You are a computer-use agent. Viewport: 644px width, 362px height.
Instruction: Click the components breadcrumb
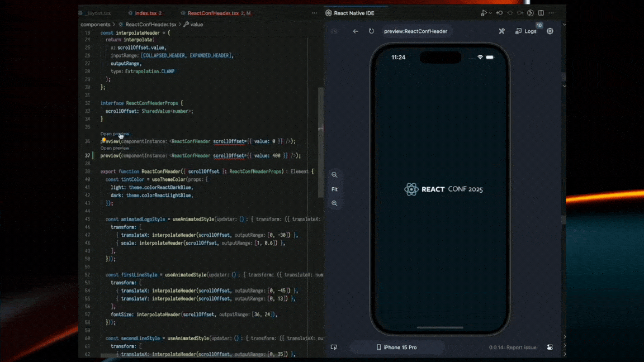[95, 25]
